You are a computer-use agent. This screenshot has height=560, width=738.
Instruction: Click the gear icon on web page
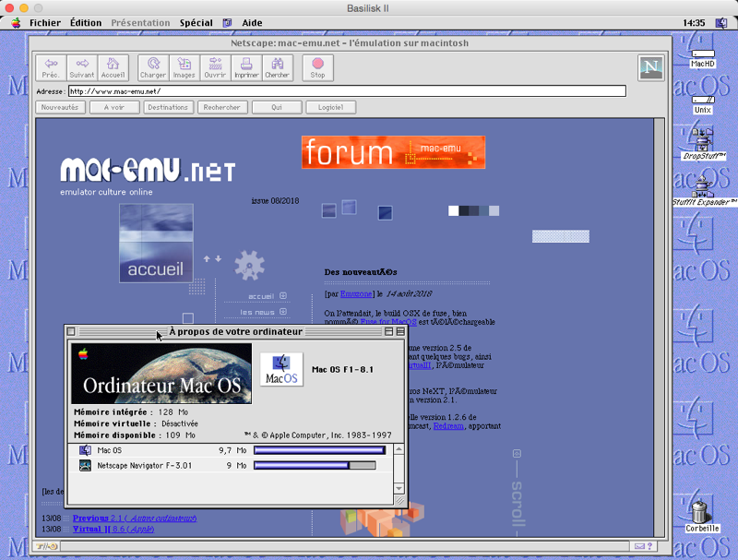click(249, 266)
